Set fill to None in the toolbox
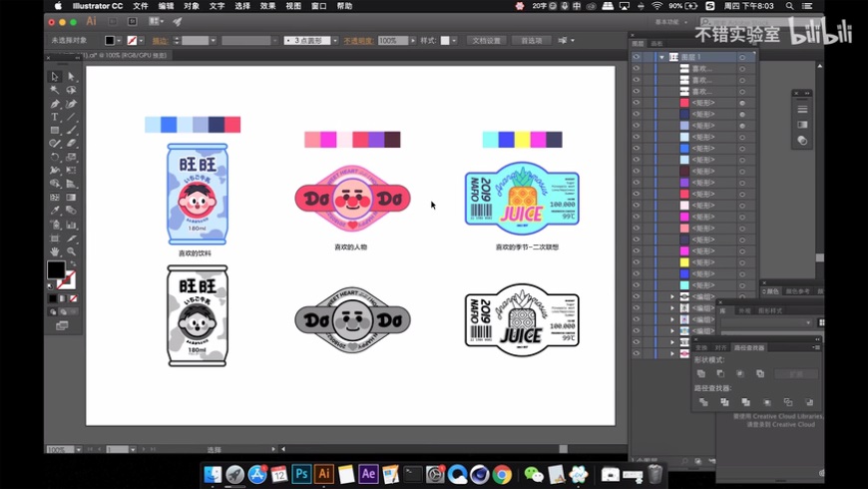 (x=73, y=298)
